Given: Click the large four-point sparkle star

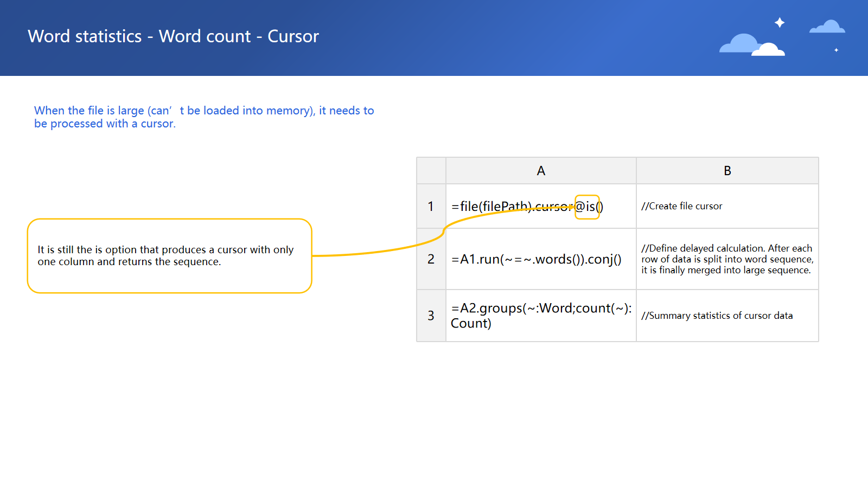Looking at the screenshot, I should pyautogui.click(x=780, y=22).
